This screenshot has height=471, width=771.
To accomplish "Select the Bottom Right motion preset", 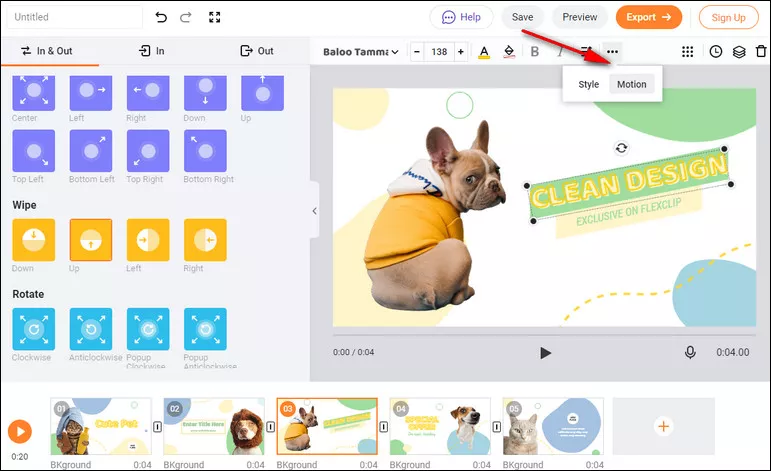I will 206,150.
